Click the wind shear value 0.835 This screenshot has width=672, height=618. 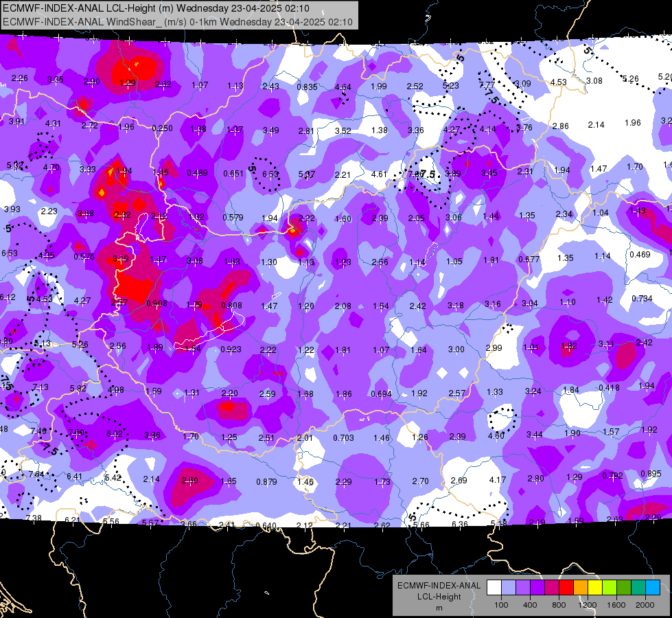click(307, 87)
